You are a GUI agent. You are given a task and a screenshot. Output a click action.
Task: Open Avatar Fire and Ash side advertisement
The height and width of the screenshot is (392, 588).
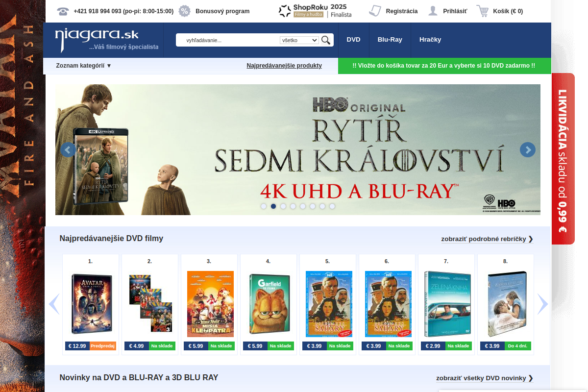pos(22,196)
